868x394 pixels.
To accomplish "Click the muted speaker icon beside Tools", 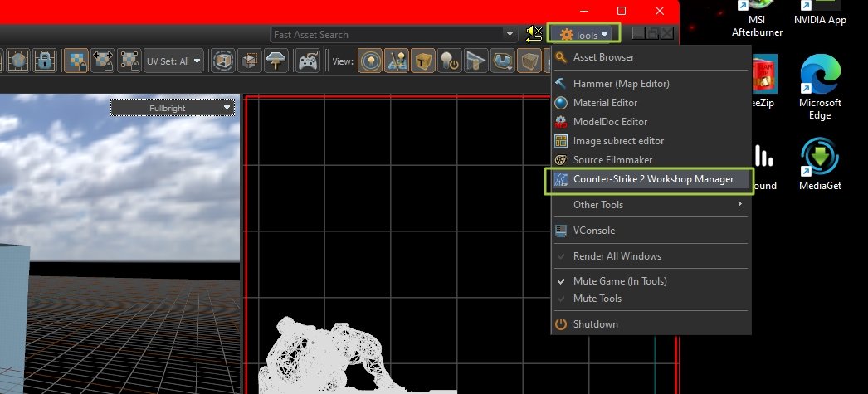I will click(534, 34).
